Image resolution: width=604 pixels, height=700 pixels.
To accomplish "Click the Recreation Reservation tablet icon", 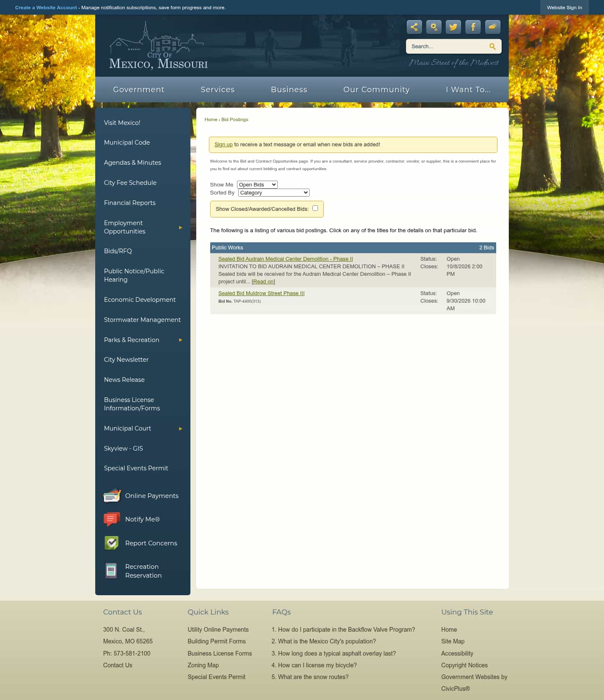I will point(111,571).
